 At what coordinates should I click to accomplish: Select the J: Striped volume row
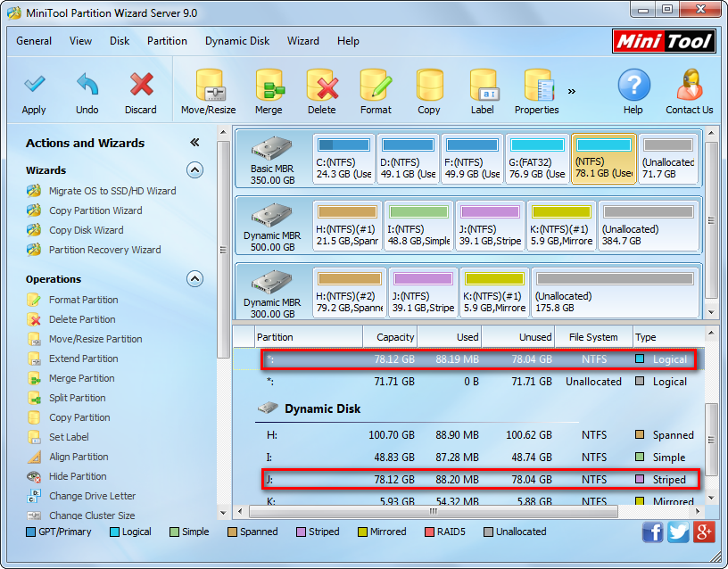[x=481, y=480]
